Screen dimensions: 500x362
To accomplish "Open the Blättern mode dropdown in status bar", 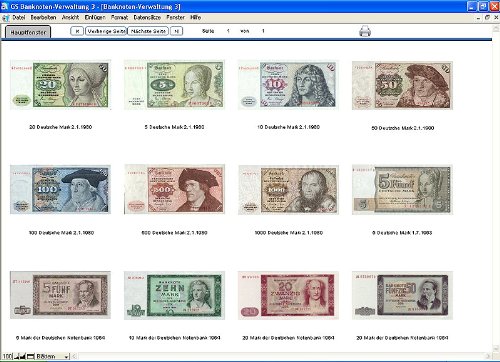I will (52, 356).
